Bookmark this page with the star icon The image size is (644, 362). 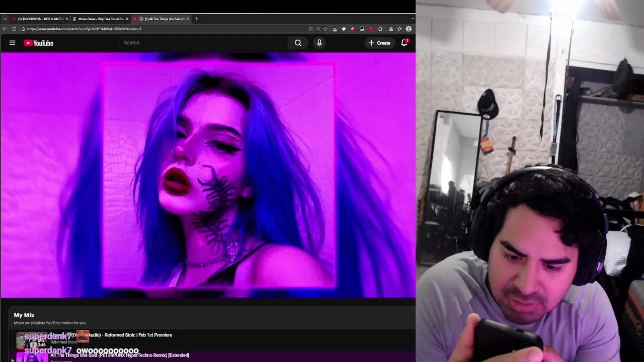pyautogui.click(x=326, y=29)
